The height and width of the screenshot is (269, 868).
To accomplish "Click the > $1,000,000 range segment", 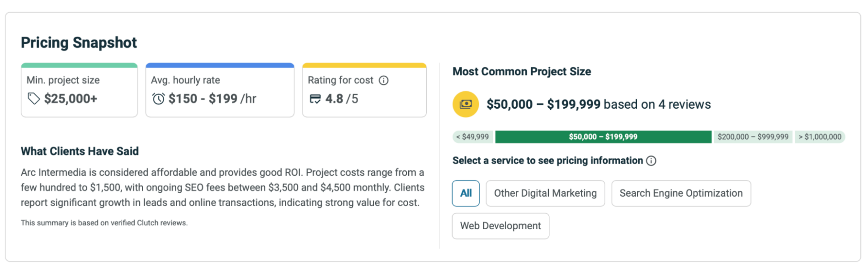I will click(820, 137).
